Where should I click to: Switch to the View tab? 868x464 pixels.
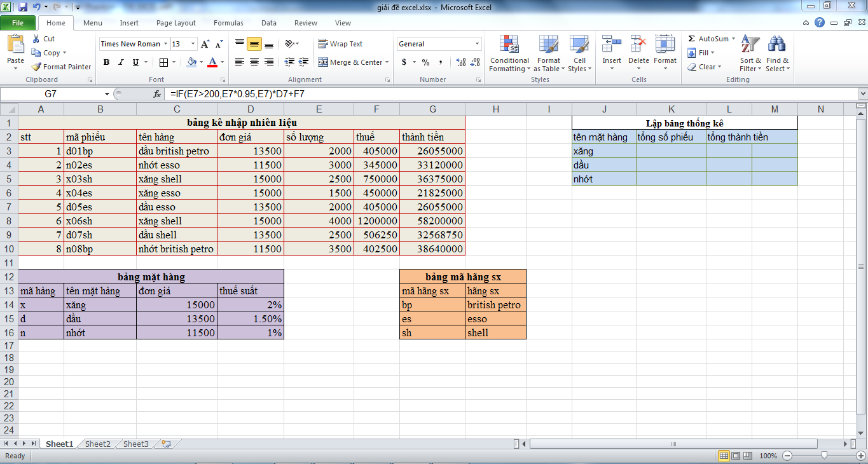point(343,23)
